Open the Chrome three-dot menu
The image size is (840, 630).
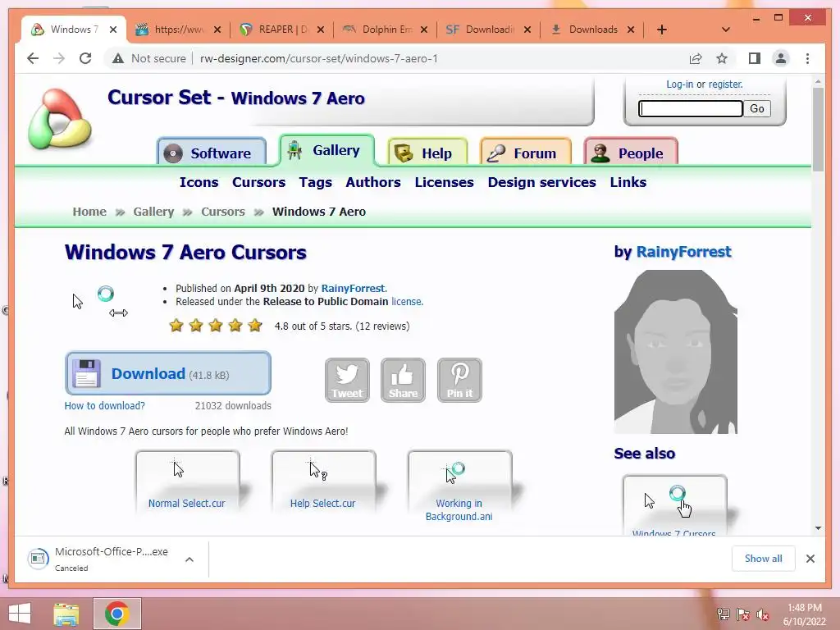pyautogui.click(x=807, y=58)
